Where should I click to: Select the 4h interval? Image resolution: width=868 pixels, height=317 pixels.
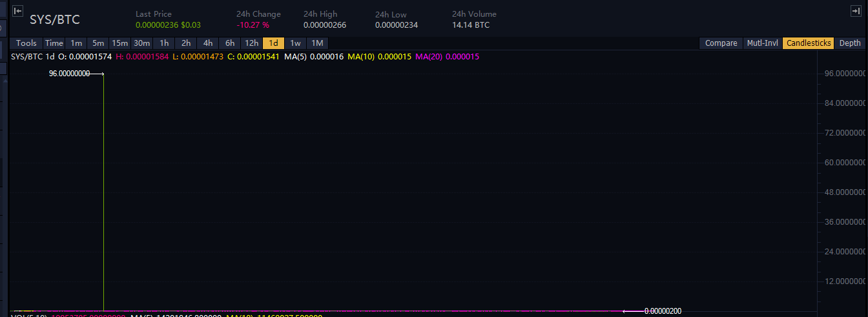pyautogui.click(x=208, y=43)
